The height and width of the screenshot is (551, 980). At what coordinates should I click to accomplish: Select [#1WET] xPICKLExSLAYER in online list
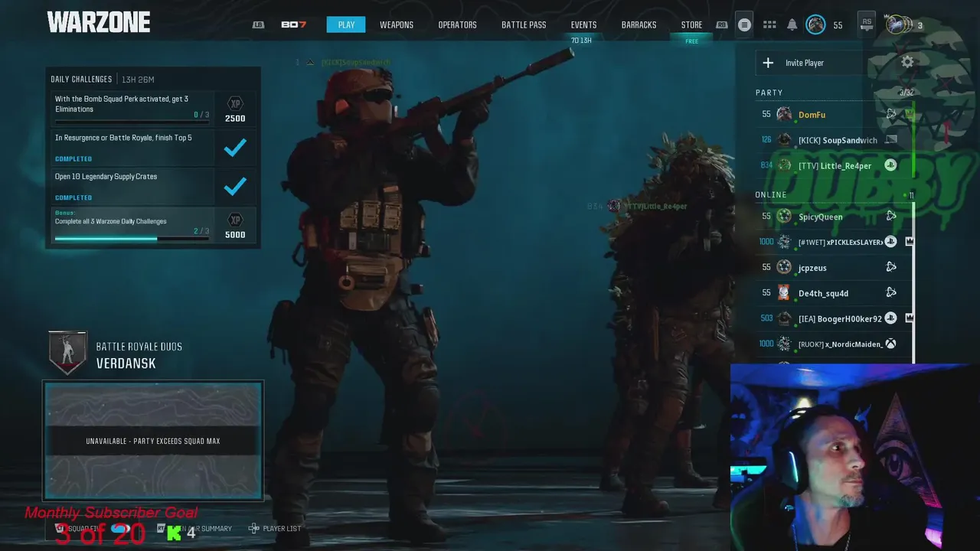832,242
